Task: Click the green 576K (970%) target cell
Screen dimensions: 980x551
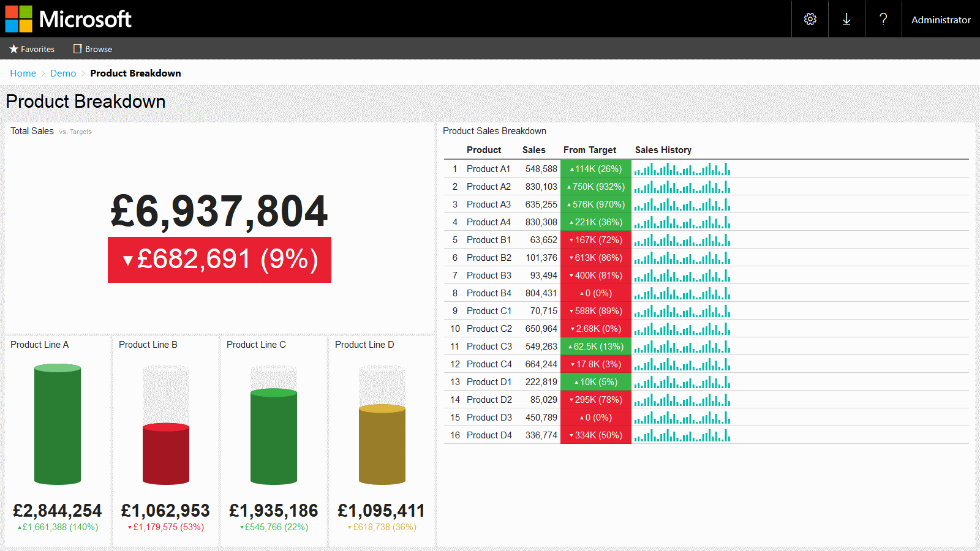Action: coord(596,204)
